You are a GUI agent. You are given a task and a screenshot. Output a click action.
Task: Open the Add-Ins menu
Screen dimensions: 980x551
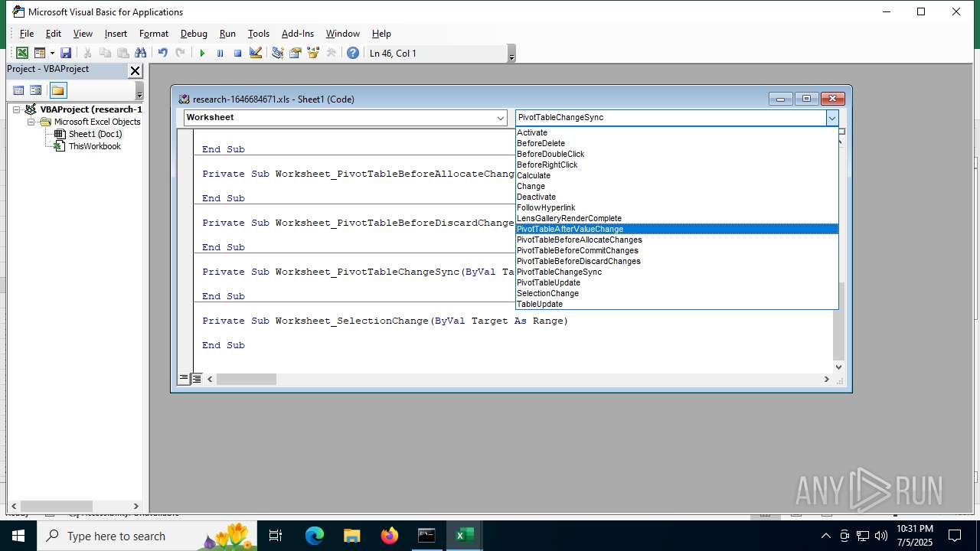pyautogui.click(x=298, y=34)
